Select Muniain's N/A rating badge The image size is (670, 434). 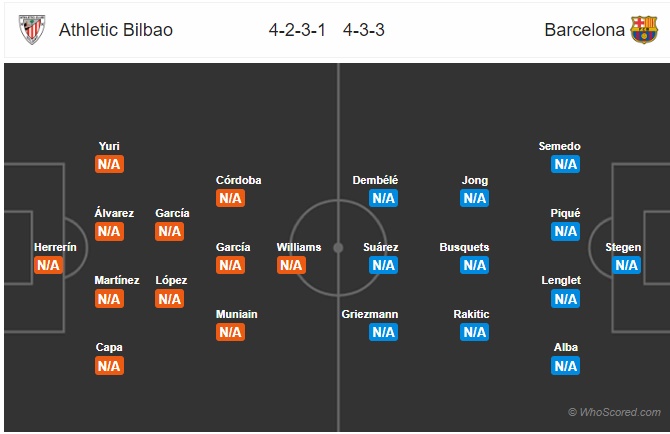pos(230,332)
